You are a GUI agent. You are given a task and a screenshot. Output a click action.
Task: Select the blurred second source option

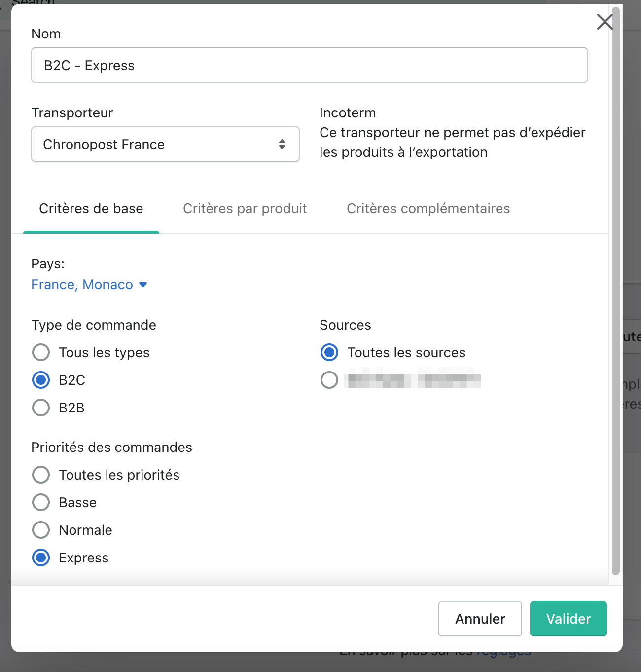coord(329,380)
